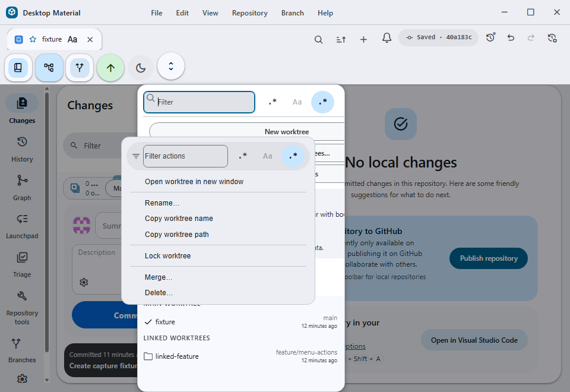Select the fixture main worktree row
This screenshot has width=570, height=392.
[240, 322]
